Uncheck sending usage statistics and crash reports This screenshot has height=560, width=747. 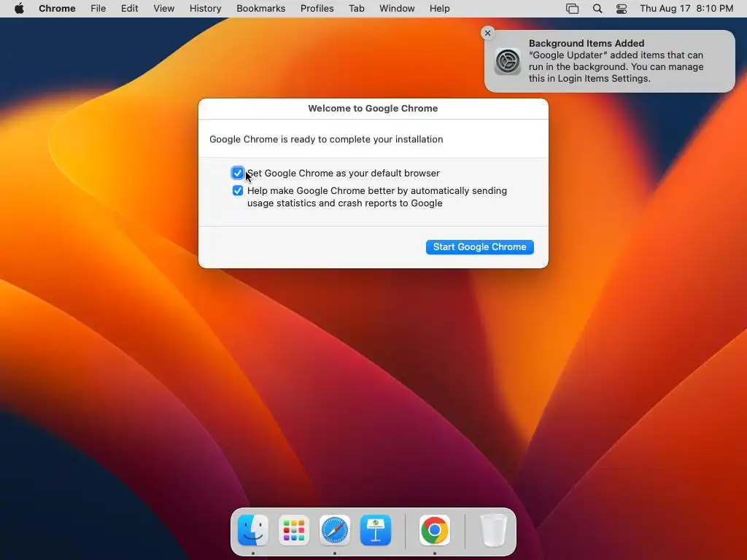coord(237,190)
